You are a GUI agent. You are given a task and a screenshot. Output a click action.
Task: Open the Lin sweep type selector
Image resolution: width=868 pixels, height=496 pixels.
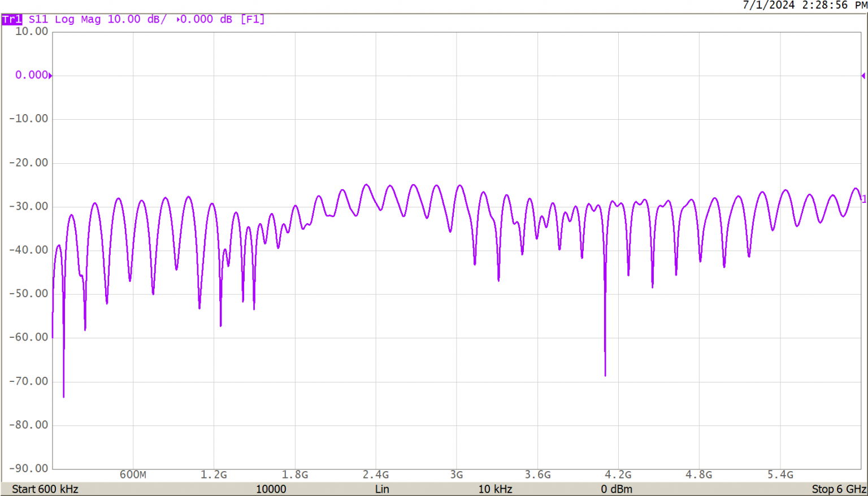point(382,489)
